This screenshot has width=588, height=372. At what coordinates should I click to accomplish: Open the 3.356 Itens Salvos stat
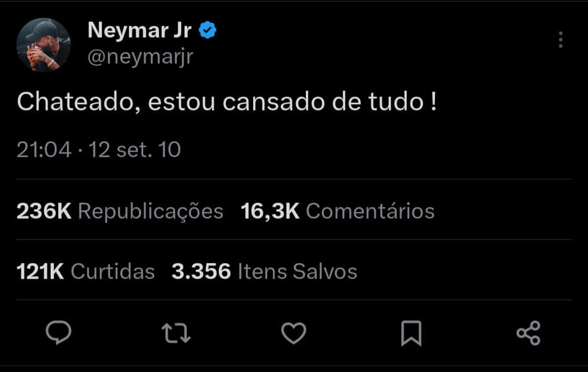(x=264, y=271)
